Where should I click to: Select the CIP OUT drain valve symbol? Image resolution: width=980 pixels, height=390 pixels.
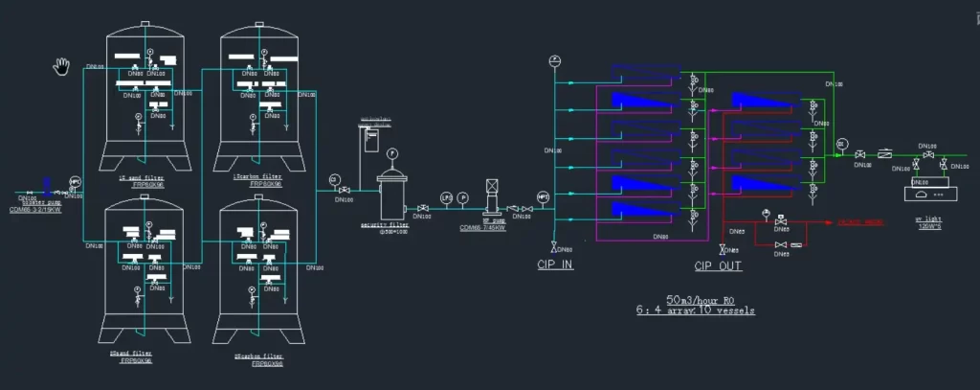tap(723, 248)
